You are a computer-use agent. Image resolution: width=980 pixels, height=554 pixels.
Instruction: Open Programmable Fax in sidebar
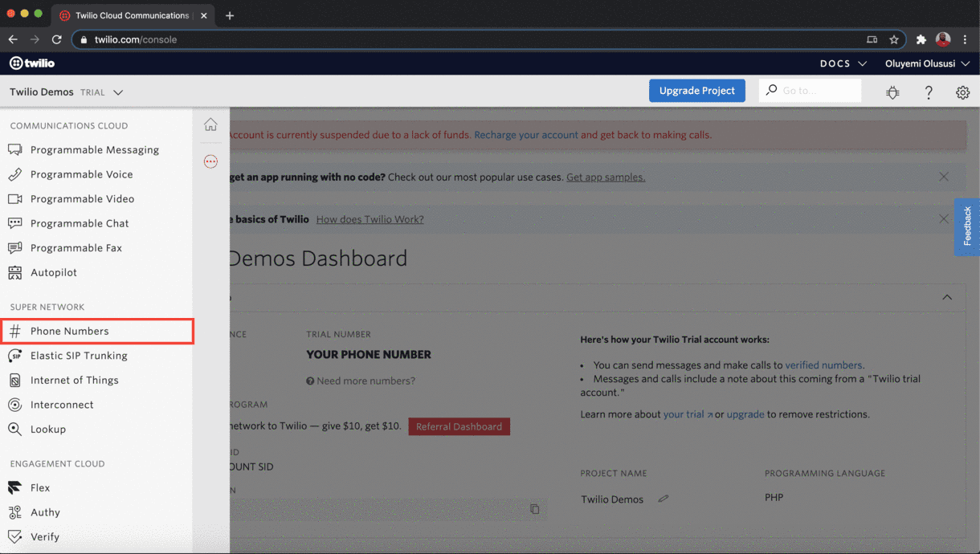pyautogui.click(x=76, y=248)
